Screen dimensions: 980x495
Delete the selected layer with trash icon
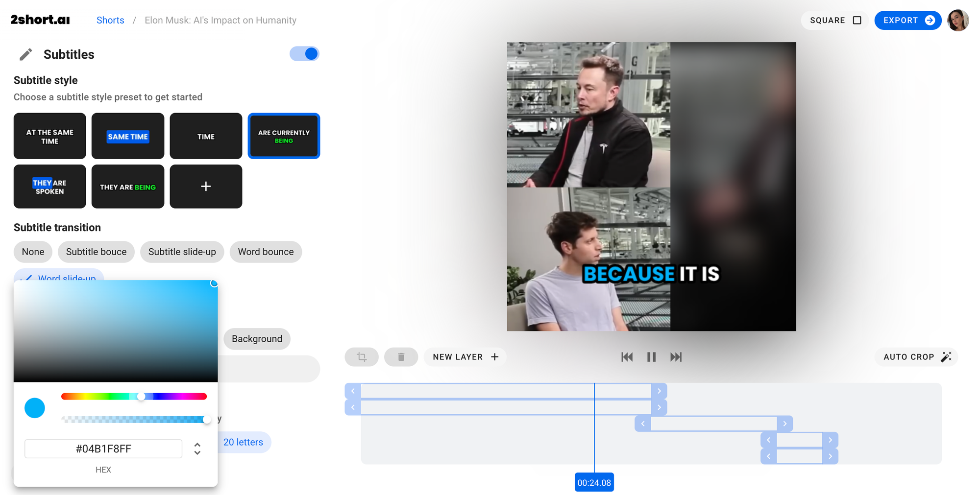[401, 357]
